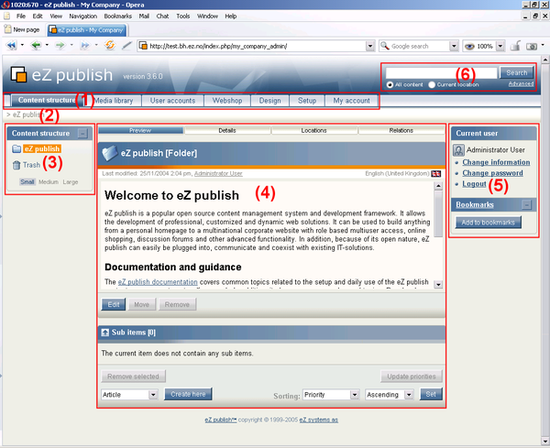Switch to the Relations view tab
550x448 pixels.
click(x=401, y=131)
